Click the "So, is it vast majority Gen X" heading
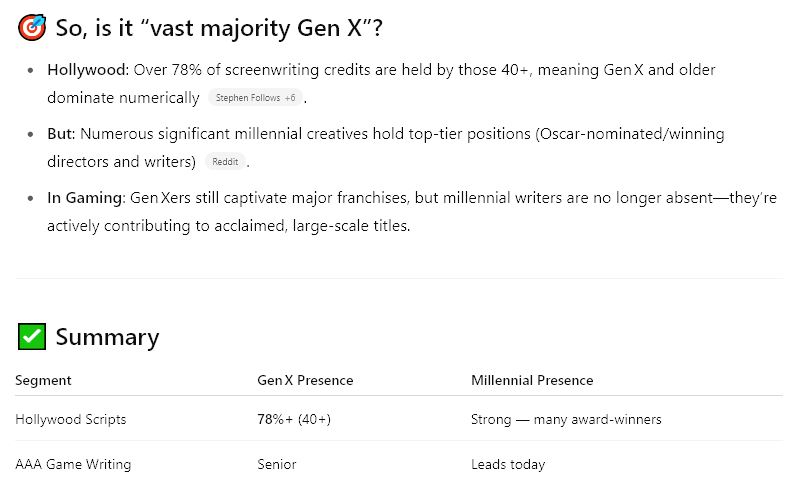This screenshot has height=487, width=810. coord(219,28)
